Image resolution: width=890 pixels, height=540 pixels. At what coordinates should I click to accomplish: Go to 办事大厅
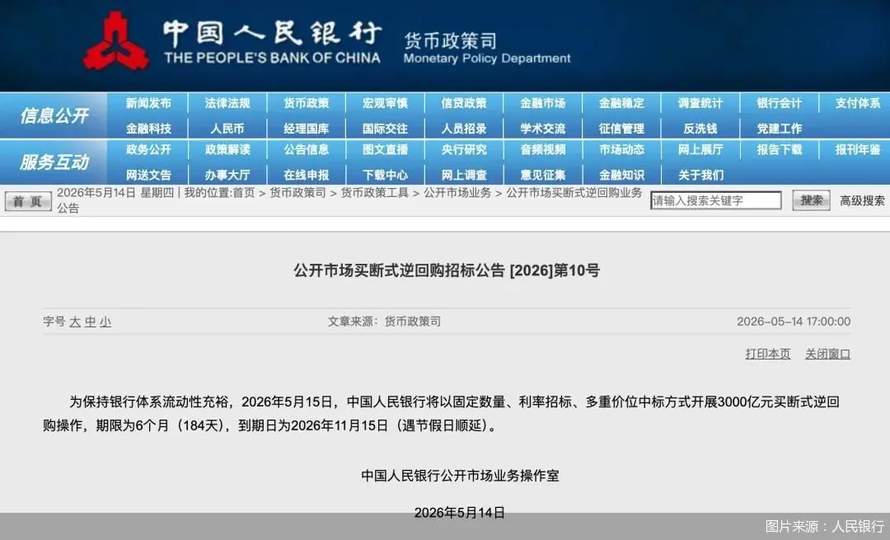tap(228, 175)
